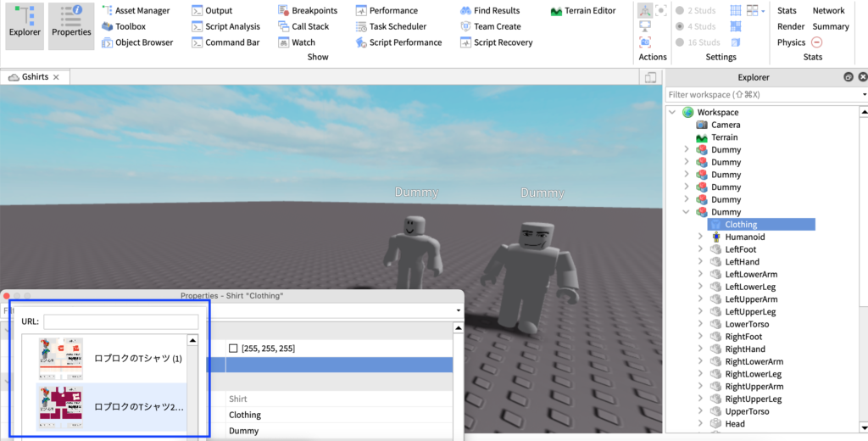Click the 'Shirt' property value

click(238, 399)
